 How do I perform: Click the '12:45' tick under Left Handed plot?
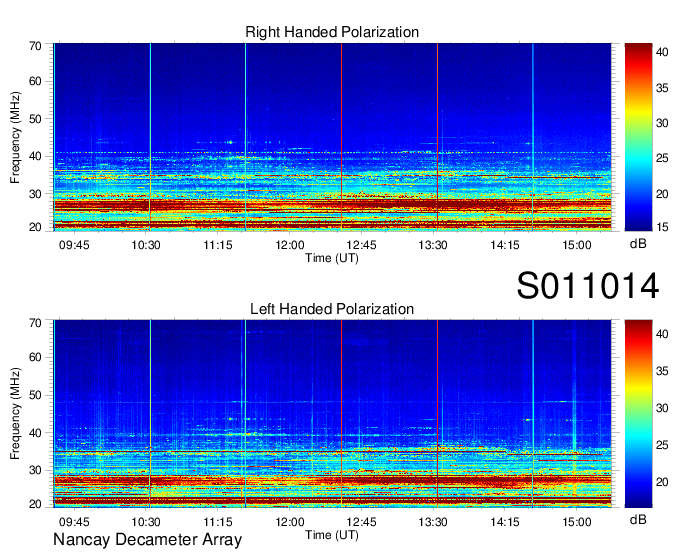tap(361, 522)
